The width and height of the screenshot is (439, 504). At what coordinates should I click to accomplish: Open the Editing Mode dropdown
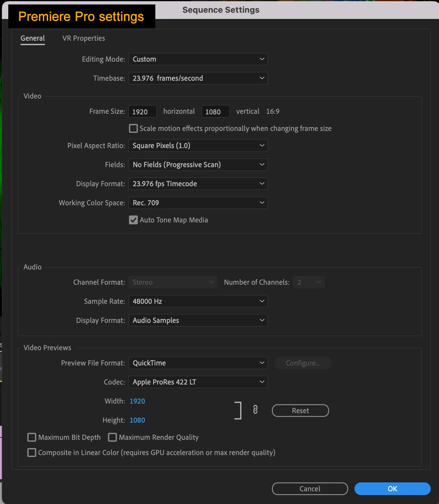198,59
